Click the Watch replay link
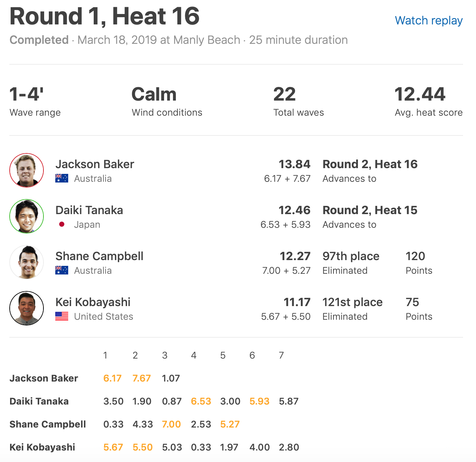Screen dimensions: 476x462 click(x=429, y=20)
